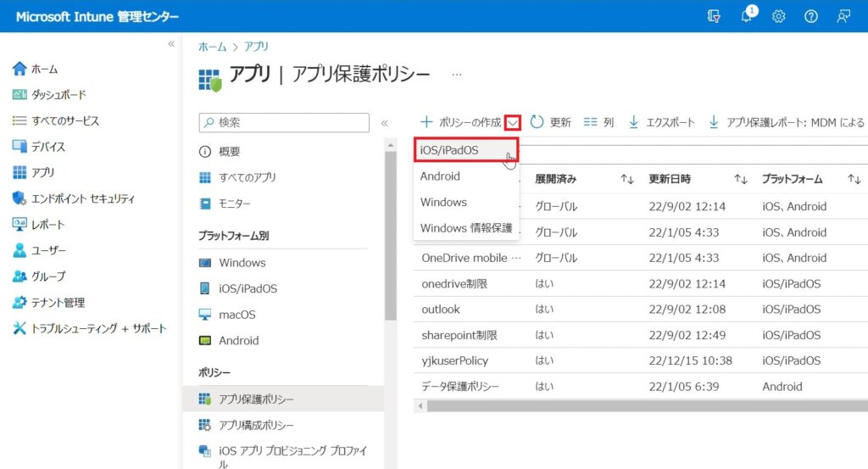Collapse the main left navigation pane
The height and width of the screenshot is (469, 868).
pyautogui.click(x=171, y=44)
